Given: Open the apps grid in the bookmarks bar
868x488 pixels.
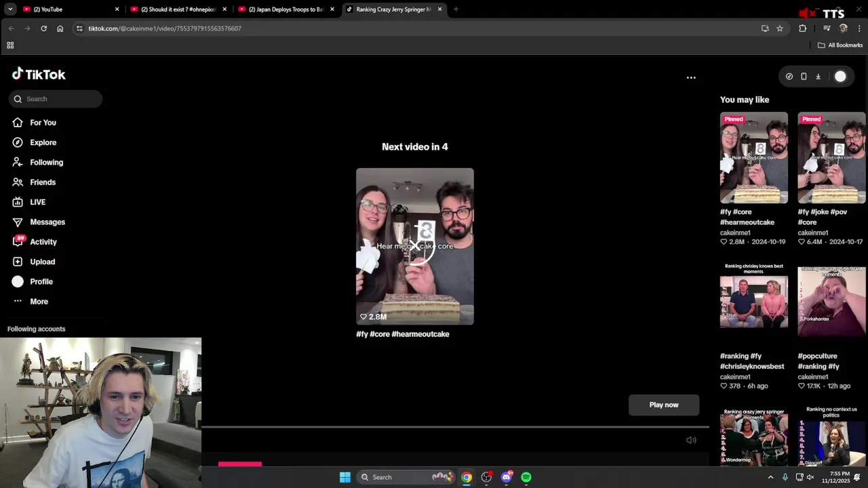Looking at the screenshot, I should pyautogui.click(x=10, y=45).
